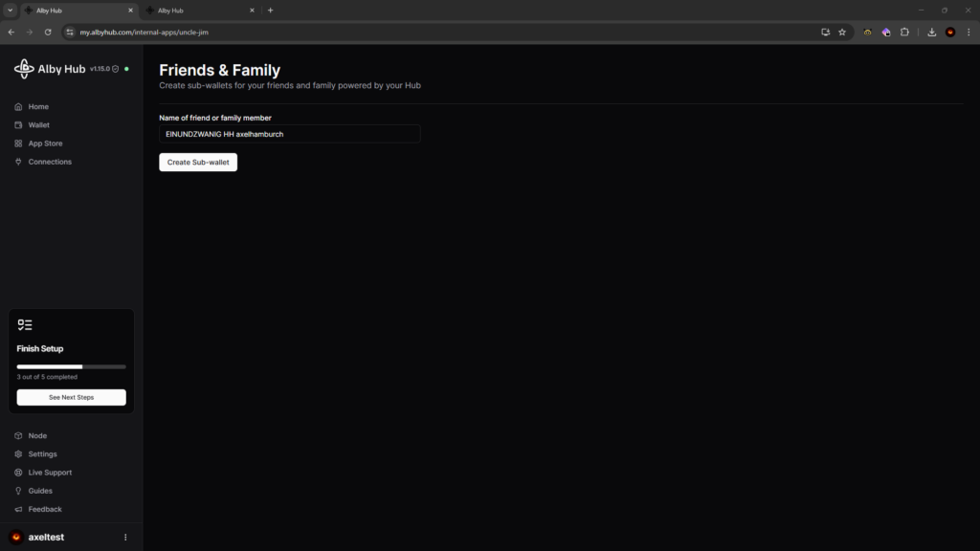Click the See Next Steps button
Viewport: 980px width, 551px height.
(x=71, y=397)
